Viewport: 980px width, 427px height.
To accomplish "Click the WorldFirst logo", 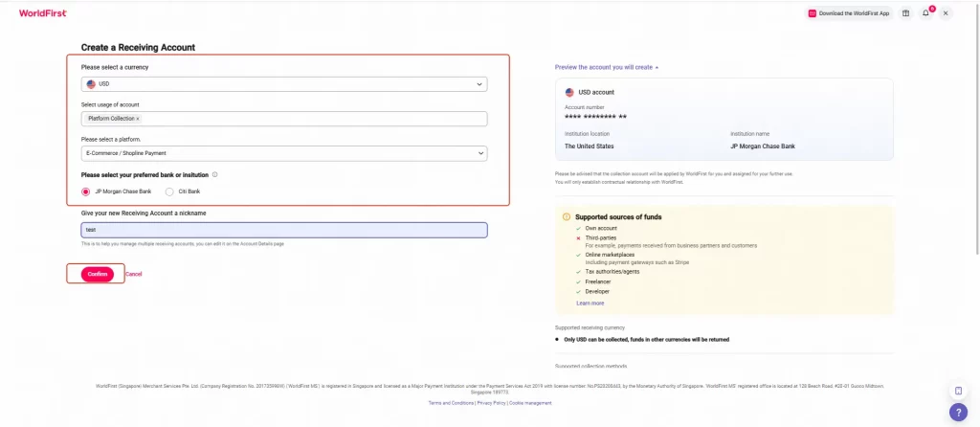I will tap(42, 12).
